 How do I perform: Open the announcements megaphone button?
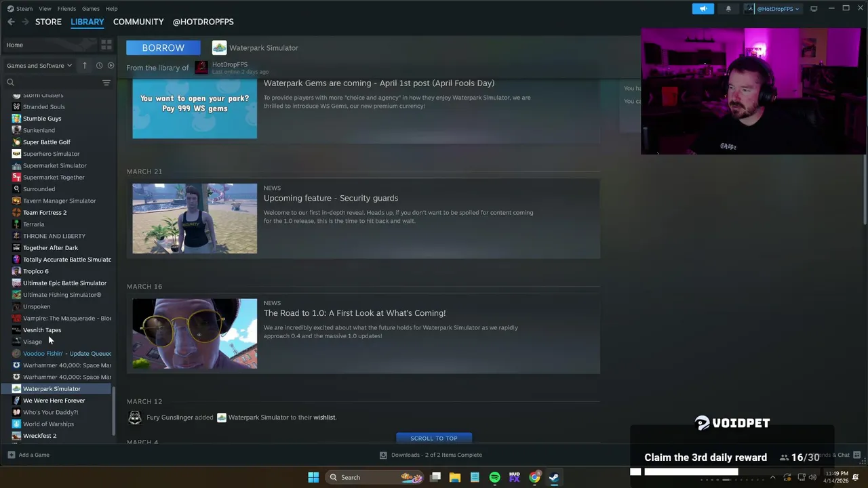(703, 9)
